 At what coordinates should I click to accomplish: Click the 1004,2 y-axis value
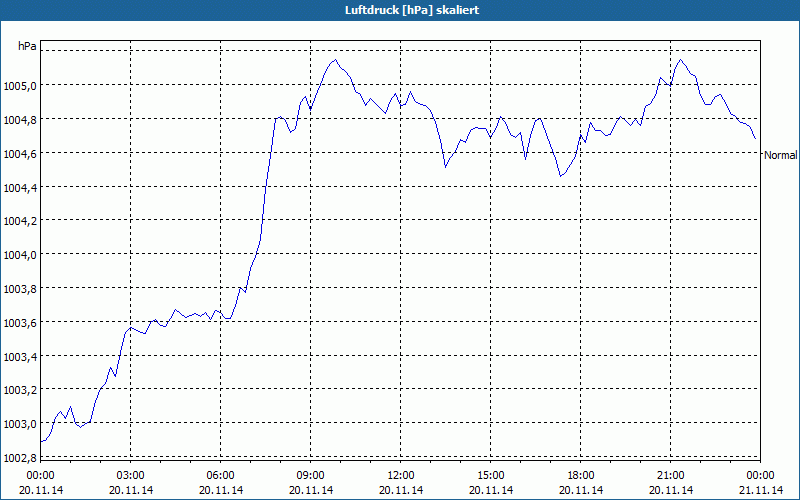click(x=20, y=221)
